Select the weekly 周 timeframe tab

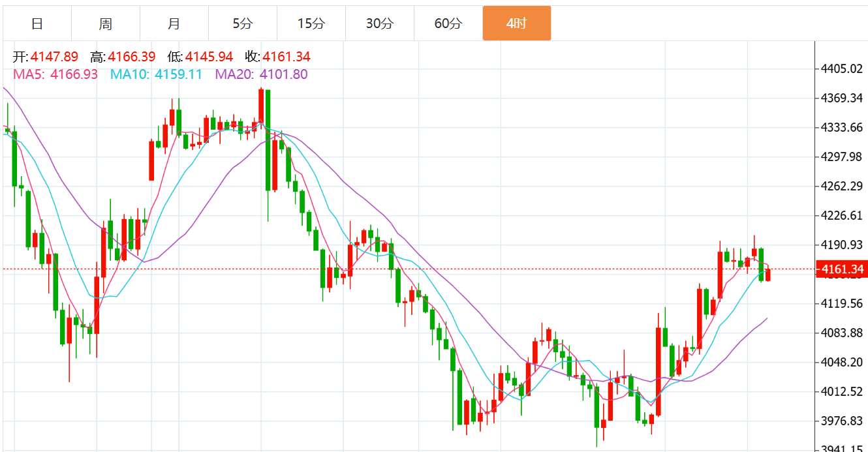106,23
